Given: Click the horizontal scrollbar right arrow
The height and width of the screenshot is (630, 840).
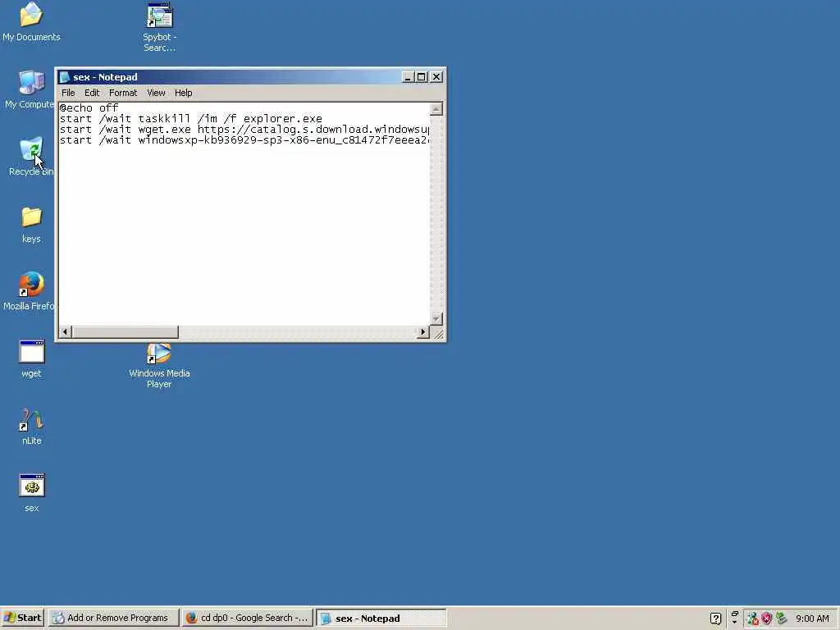Looking at the screenshot, I should (422, 331).
